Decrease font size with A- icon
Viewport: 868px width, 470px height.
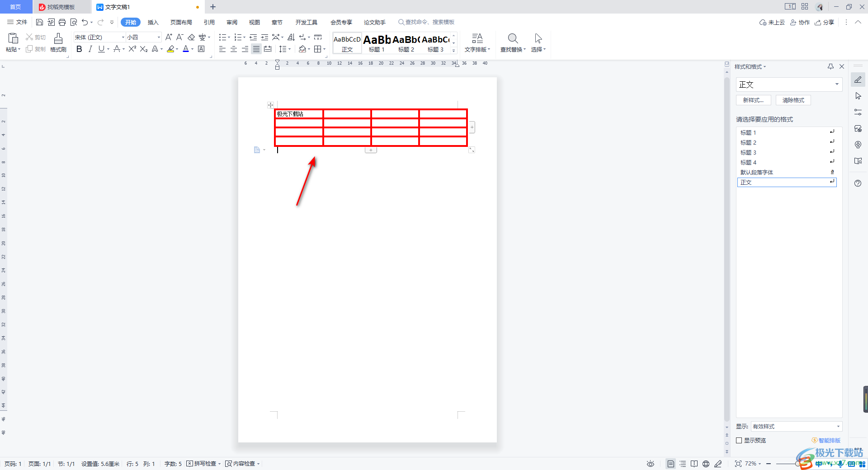(179, 37)
